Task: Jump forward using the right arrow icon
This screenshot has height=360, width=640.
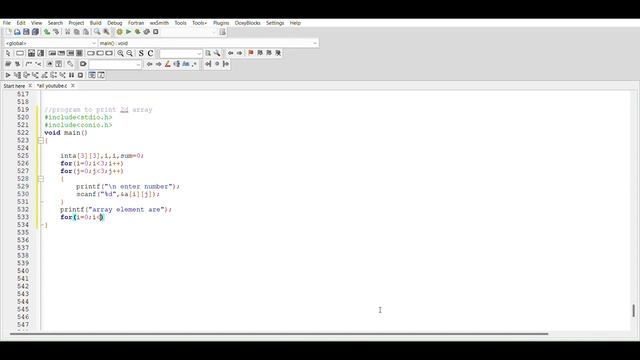Action: 239,53
